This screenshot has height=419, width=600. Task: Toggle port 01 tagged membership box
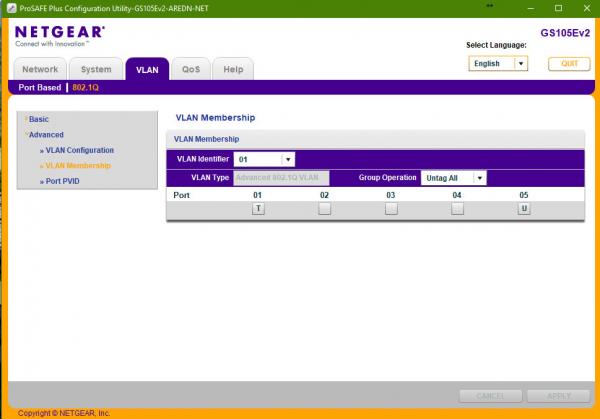pos(258,209)
